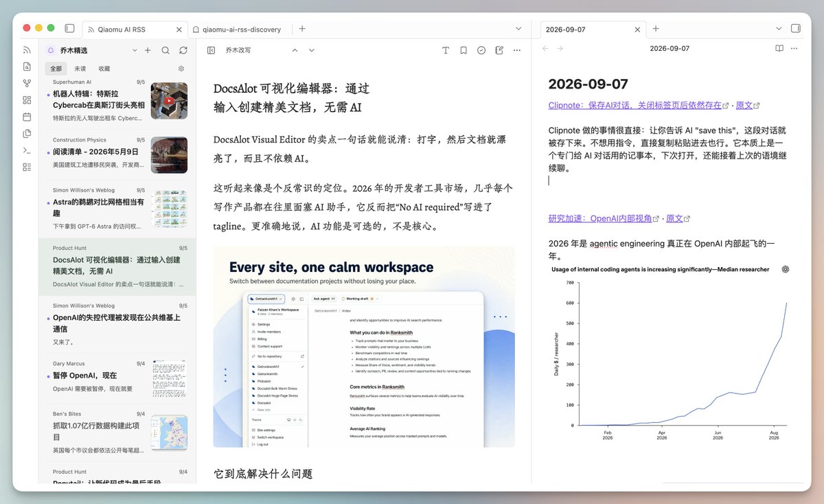Viewport: 824px width, 504px height.
Task: Open the file search ribbon icon
Action: [27, 67]
